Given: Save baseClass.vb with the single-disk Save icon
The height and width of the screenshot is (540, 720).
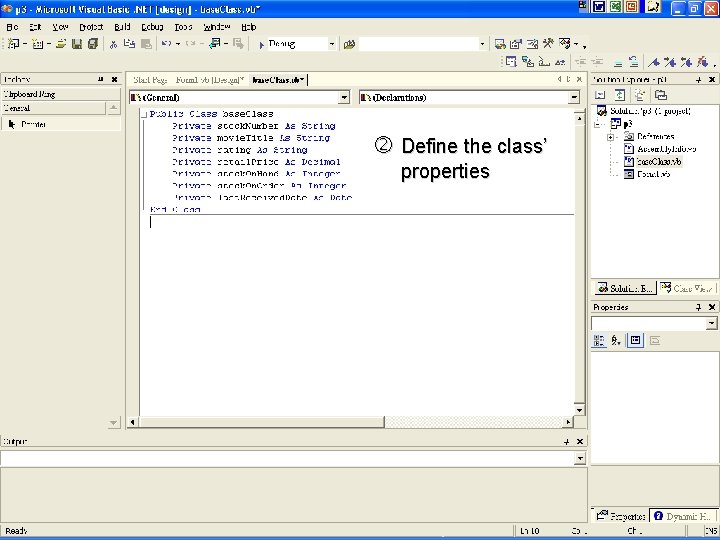Looking at the screenshot, I should tap(77, 44).
